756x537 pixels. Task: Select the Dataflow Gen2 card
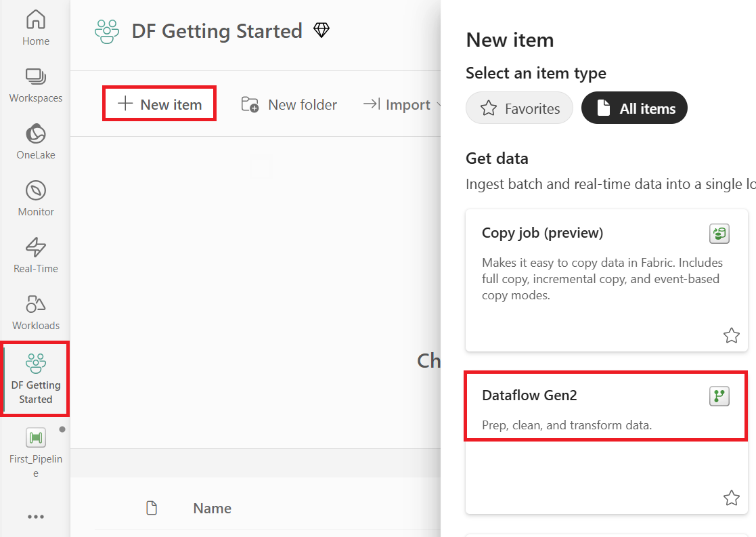596,406
